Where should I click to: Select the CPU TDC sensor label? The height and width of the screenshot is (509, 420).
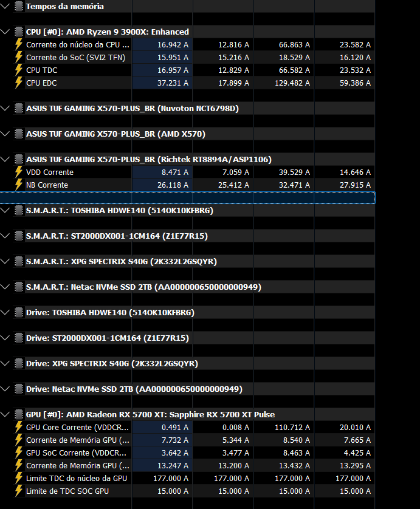[x=41, y=70]
